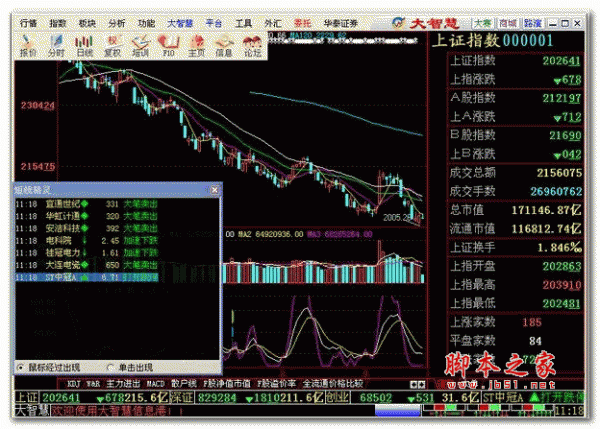The width and height of the screenshot is (600, 429).
Task: Click the 报价 quote toolbar icon
Action: pyautogui.click(x=28, y=46)
